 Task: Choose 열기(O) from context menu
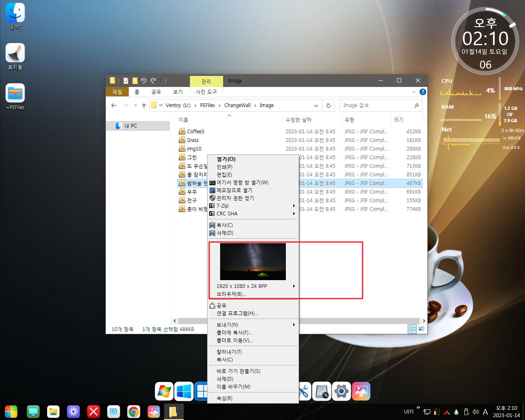[253, 159]
